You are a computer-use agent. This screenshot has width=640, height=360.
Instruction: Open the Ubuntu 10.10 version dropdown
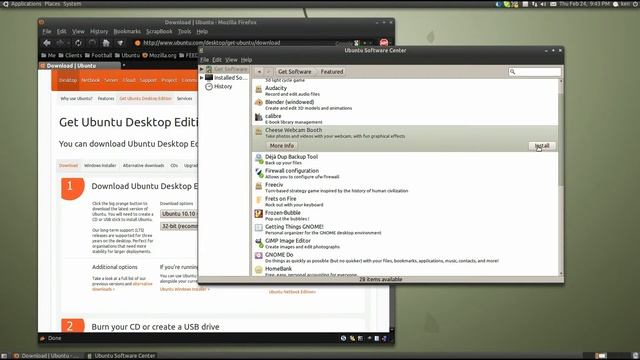point(179,214)
